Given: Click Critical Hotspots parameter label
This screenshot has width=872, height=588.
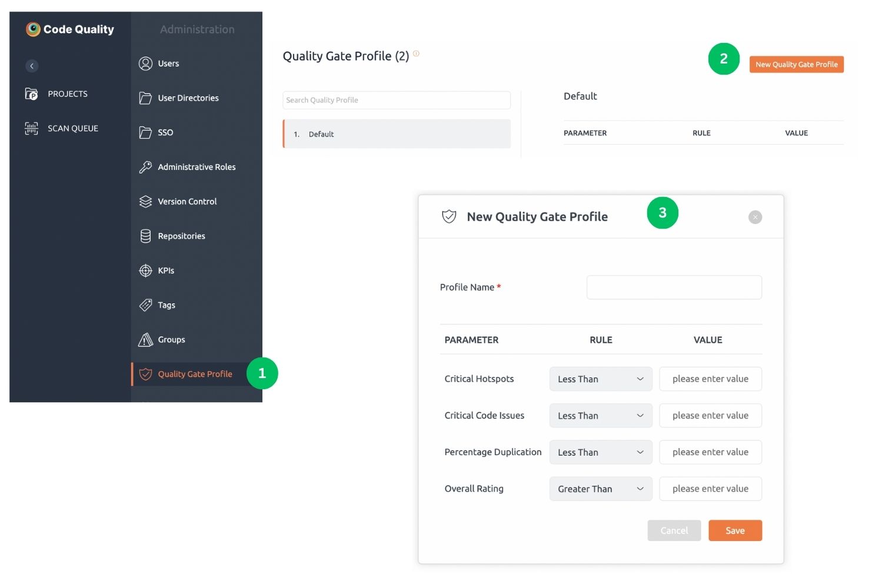Looking at the screenshot, I should [479, 379].
